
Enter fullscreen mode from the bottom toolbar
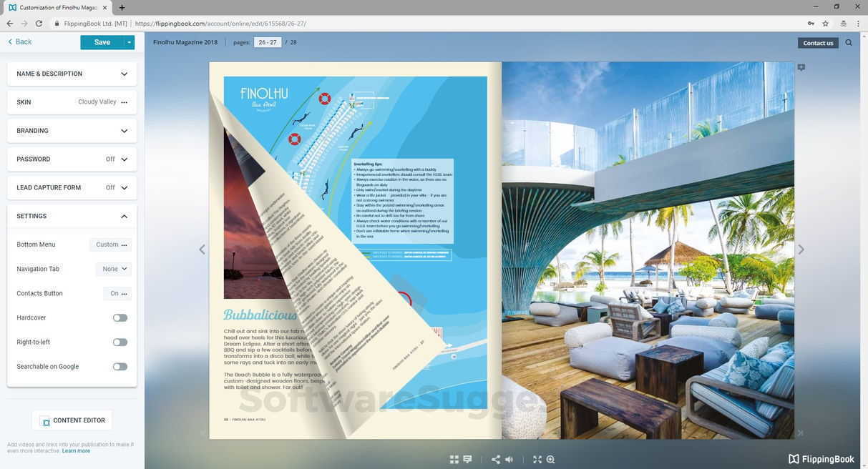pyautogui.click(x=537, y=460)
